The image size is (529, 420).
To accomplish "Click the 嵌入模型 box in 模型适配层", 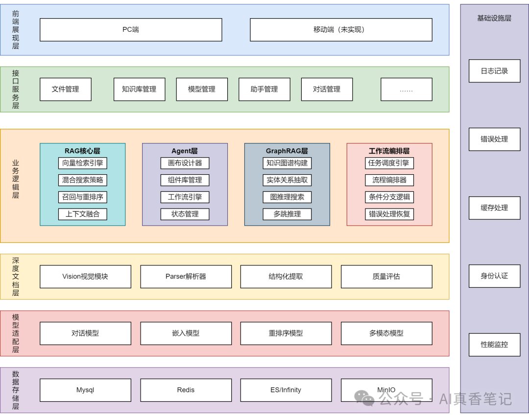I will (186, 333).
